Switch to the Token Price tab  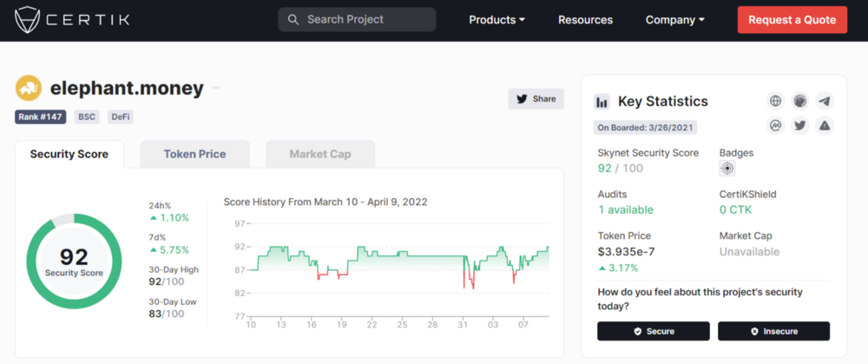pos(194,154)
